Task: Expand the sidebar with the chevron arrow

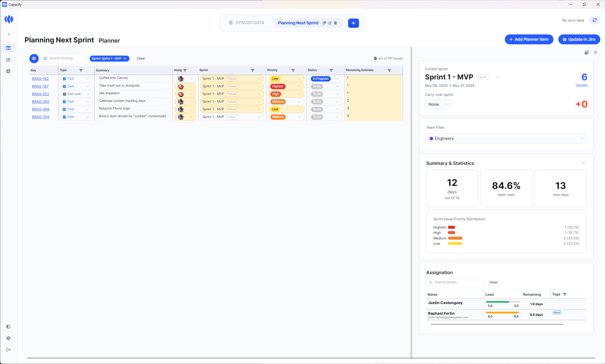Action: (9, 34)
